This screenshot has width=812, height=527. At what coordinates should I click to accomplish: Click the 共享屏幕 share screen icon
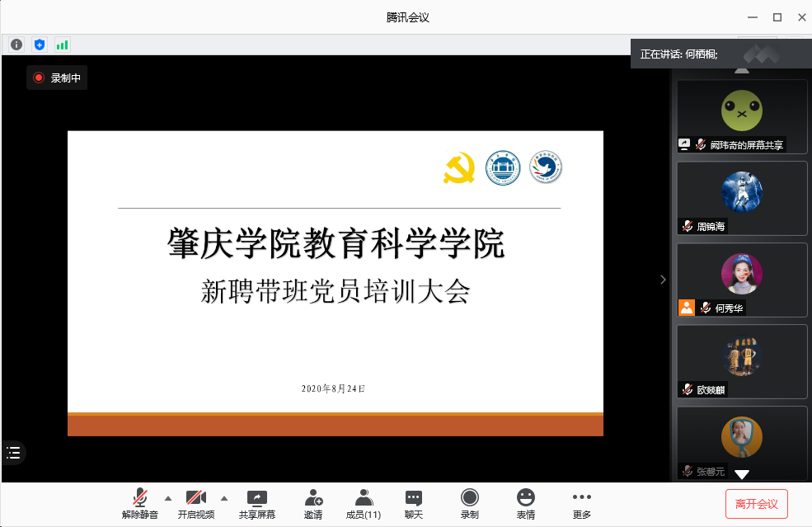coord(257,503)
